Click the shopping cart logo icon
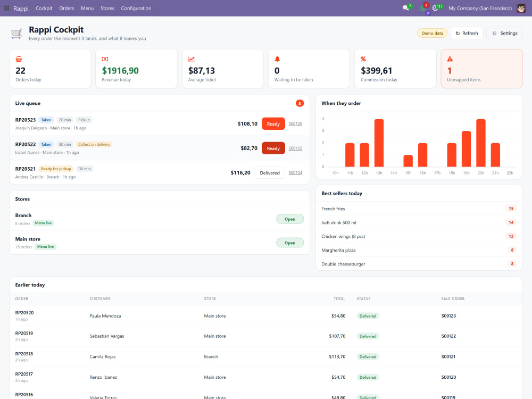Image resolution: width=532 pixels, height=399 pixels. pyautogui.click(x=16, y=33)
